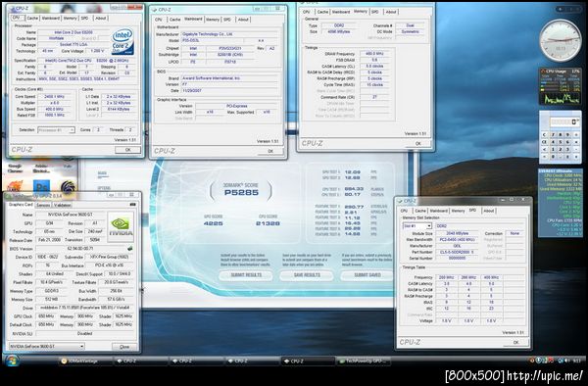Open SPD tab in Mainboard CPU-Z window
588x386 pixels.
coord(227,20)
